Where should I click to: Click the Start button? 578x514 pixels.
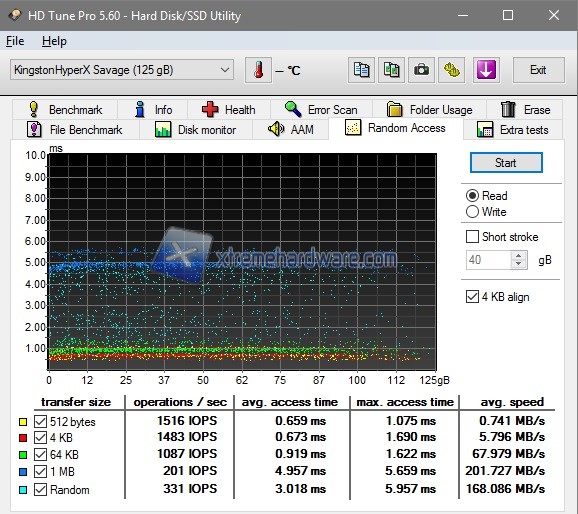[x=506, y=163]
